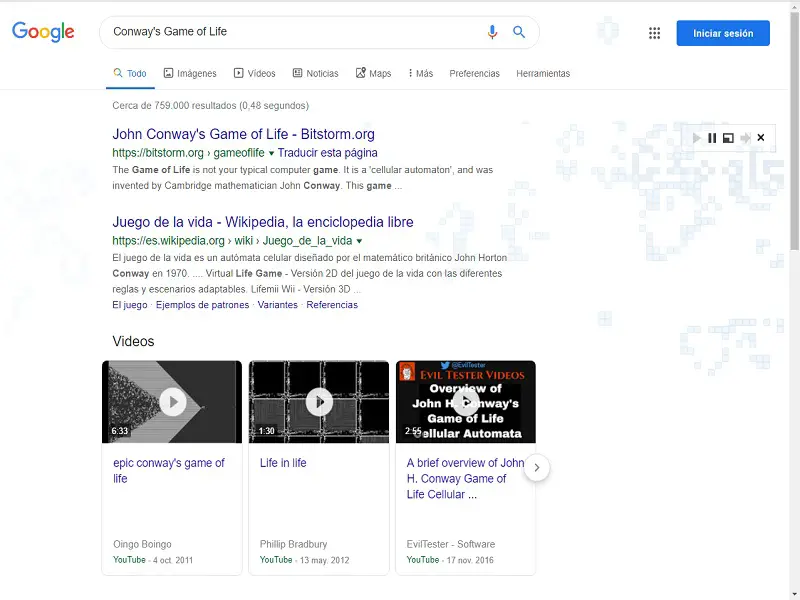The height and width of the screenshot is (600, 800).
Task: Click the Phillip Bradbury channel name
Action: pyautogui.click(x=293, y=544)
